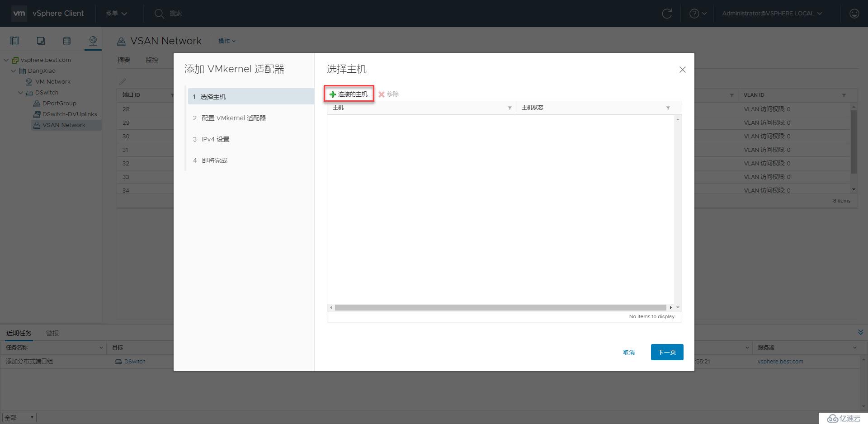Click the 端口 ID column header
The width and height of the screenshot is (868, 424).
click(x=131, y=95)
